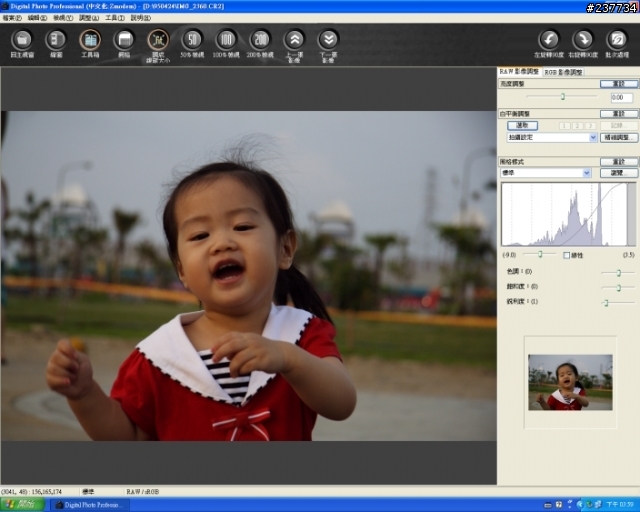Click the pixel coordinates readout in status bar
The height and width of the screenshot is (512, 640).
pos(31,492)
